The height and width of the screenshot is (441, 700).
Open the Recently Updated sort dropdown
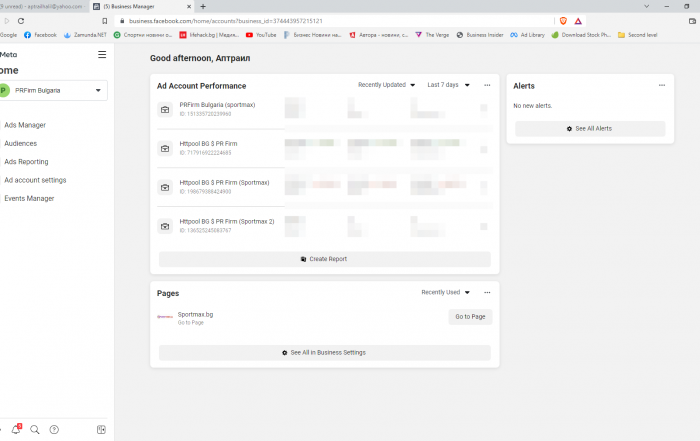[x=386, y=85]
